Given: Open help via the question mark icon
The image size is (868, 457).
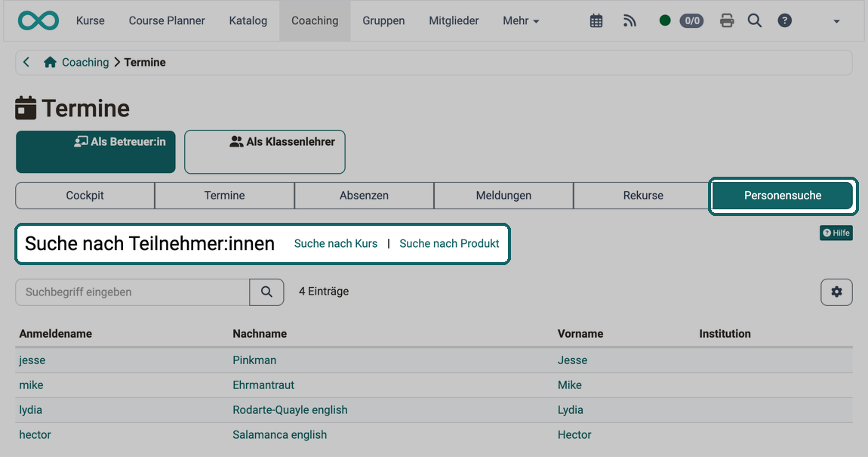Looking at the screenshot, I should coord(784,21).
